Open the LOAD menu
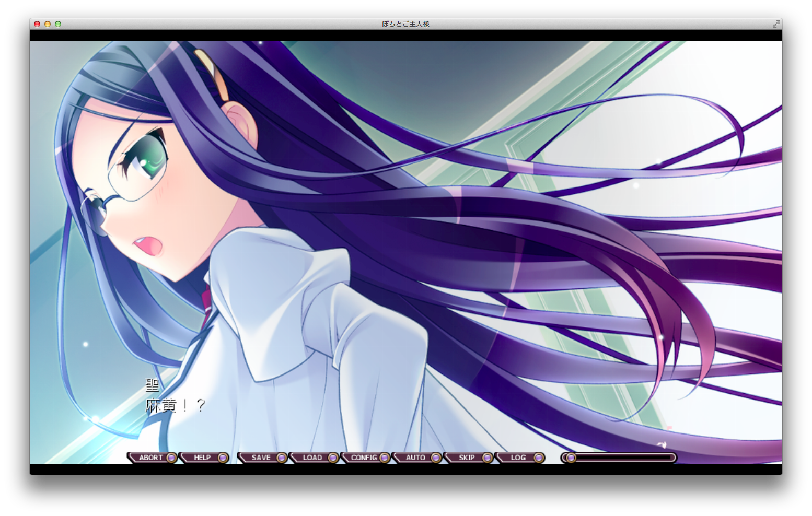Image resolution: width=812 pixels, height=516 pixels. [314, 458]
